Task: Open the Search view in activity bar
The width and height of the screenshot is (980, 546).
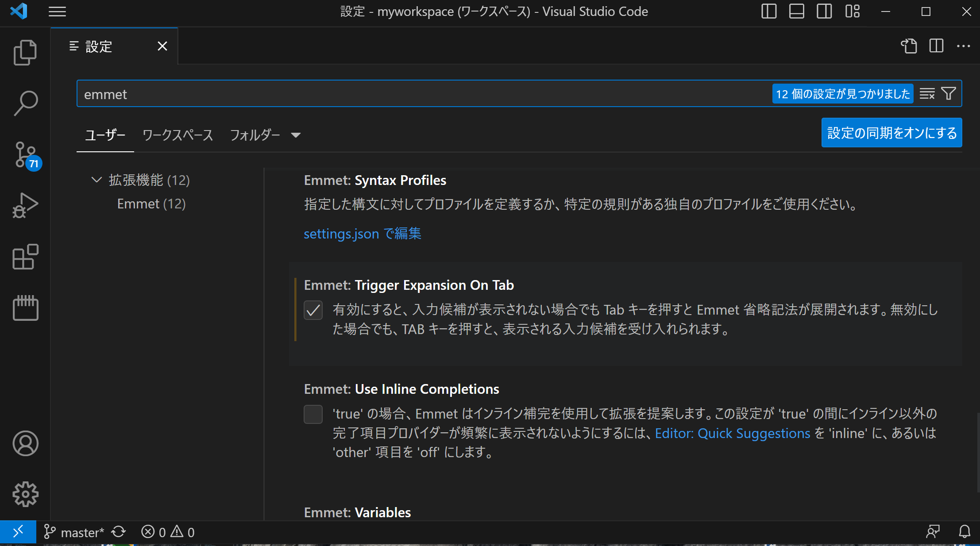Action: (25, 103)
